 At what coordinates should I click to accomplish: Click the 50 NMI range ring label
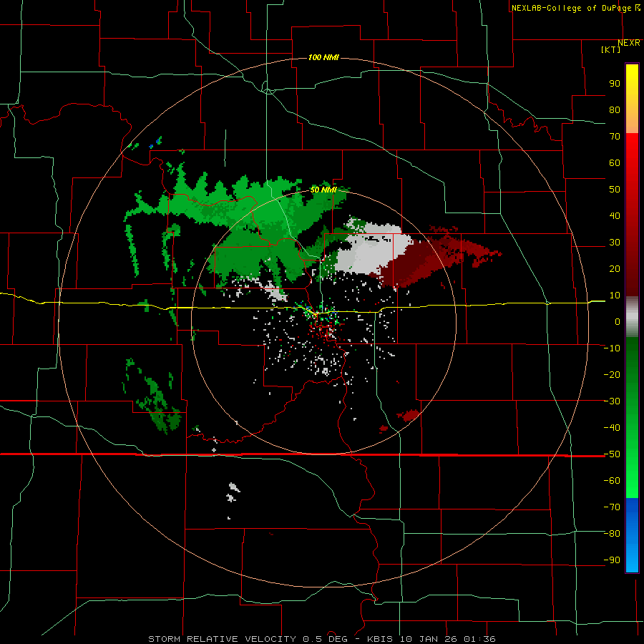click(323, 190)
